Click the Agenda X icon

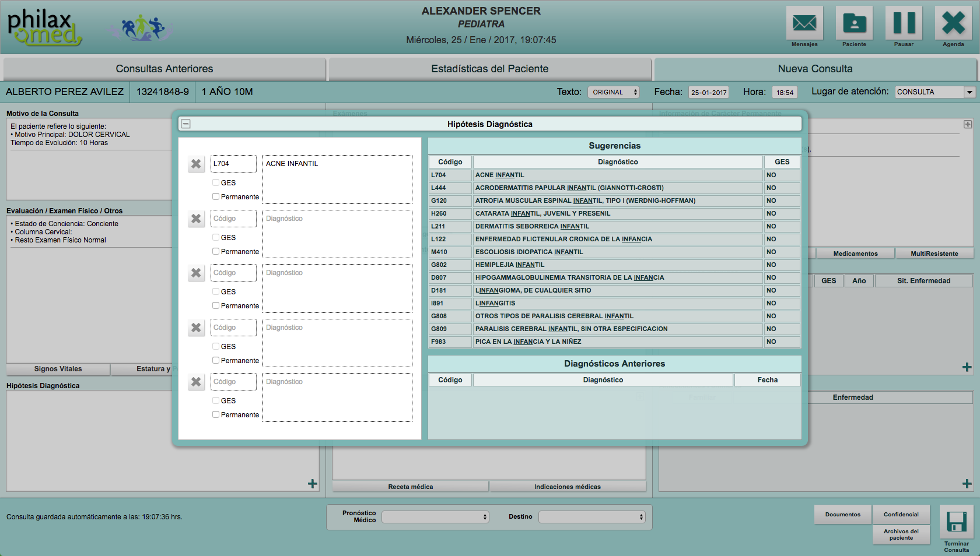click(953, 23)
